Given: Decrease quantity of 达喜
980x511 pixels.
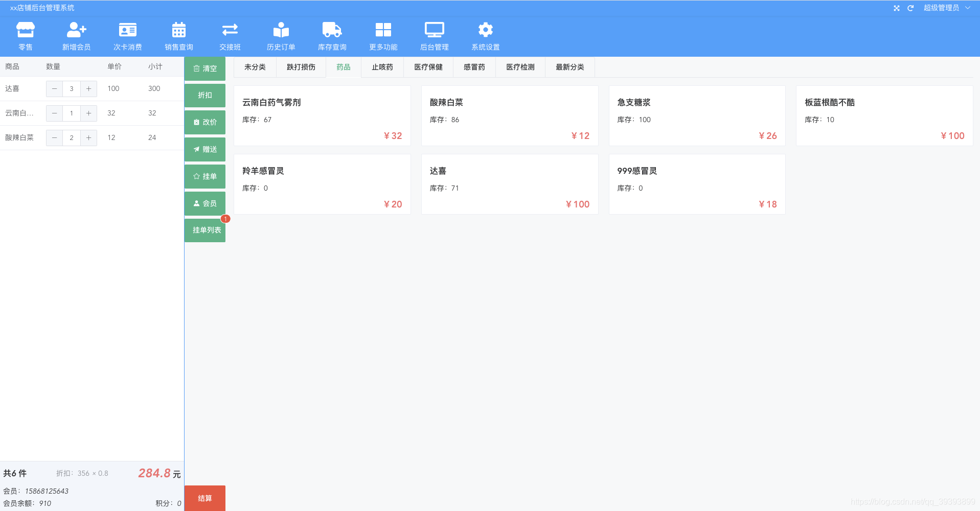Looking at the screenshot, I should 54,88.
